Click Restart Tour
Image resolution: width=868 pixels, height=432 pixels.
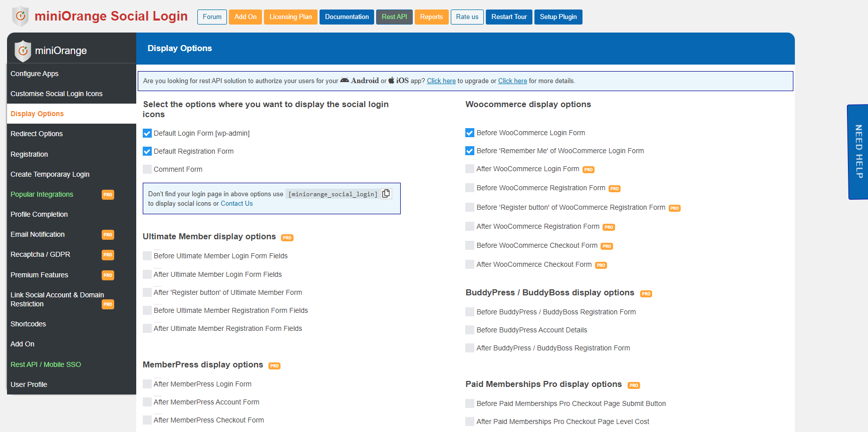click(509, 17)
